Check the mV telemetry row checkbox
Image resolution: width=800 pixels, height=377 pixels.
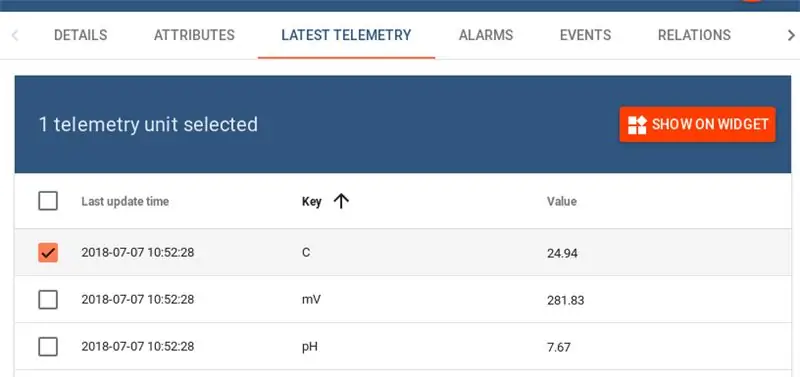(48, 299)
